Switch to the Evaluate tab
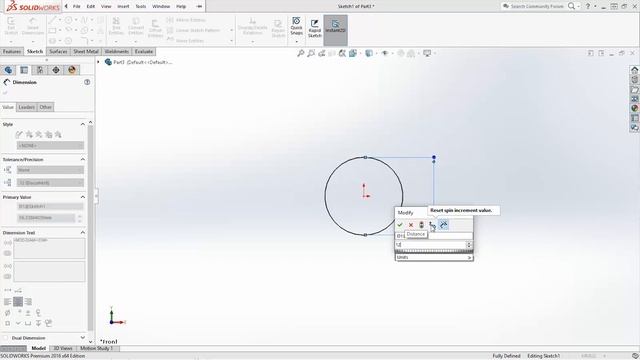The width and height of the screenshot is (640, 360). pos(144,51)
